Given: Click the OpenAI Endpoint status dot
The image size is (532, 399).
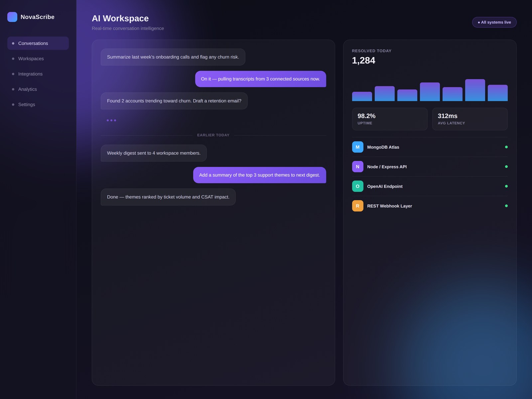Looking at the screenshot, I should (x=506, y=186).
